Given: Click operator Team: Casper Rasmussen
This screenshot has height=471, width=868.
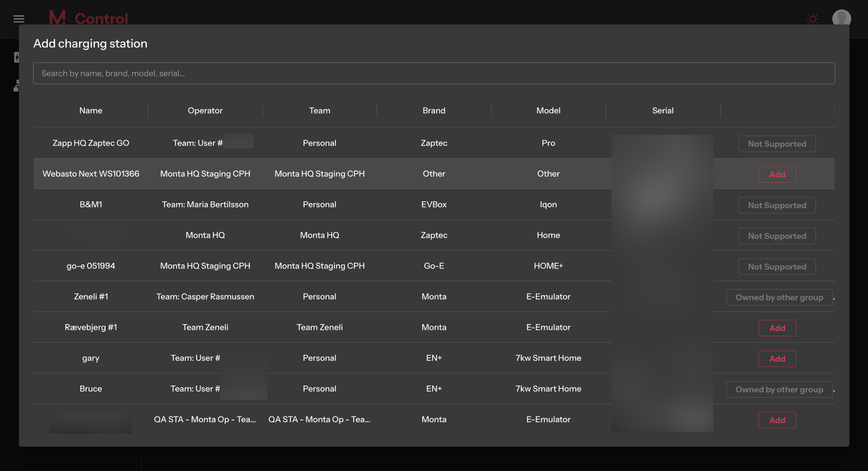Looking at the screenshot, I should click(x=205, y=297).
